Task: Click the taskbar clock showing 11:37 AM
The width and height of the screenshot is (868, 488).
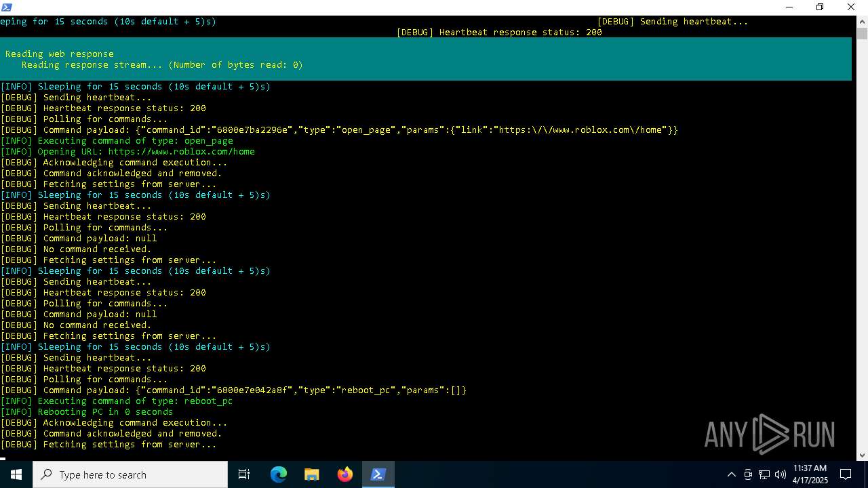Action: tap(810, 474)
